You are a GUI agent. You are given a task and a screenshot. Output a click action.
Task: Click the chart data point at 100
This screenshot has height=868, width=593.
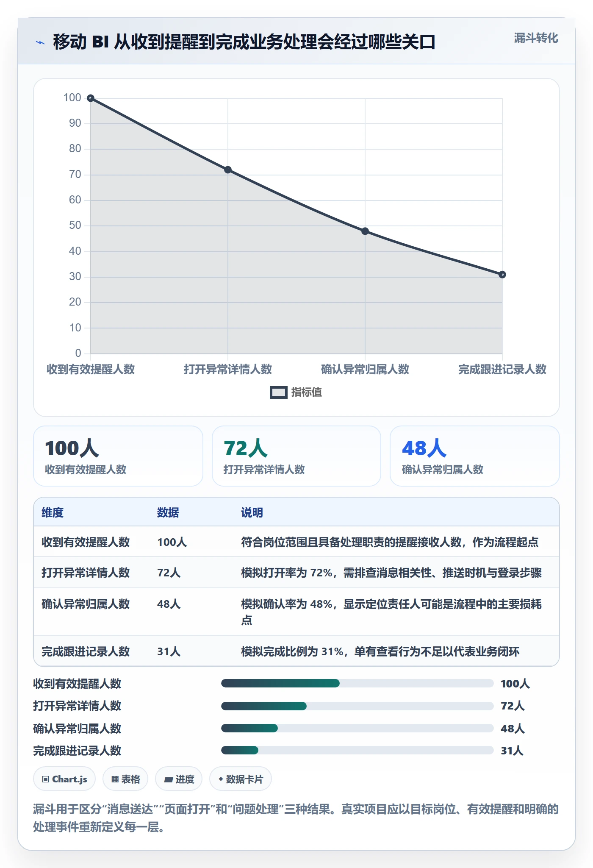(91, 98)
